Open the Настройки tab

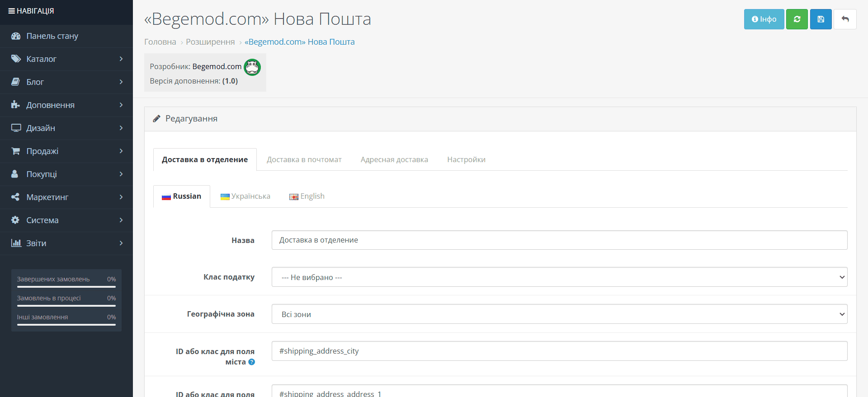[466, 159]
